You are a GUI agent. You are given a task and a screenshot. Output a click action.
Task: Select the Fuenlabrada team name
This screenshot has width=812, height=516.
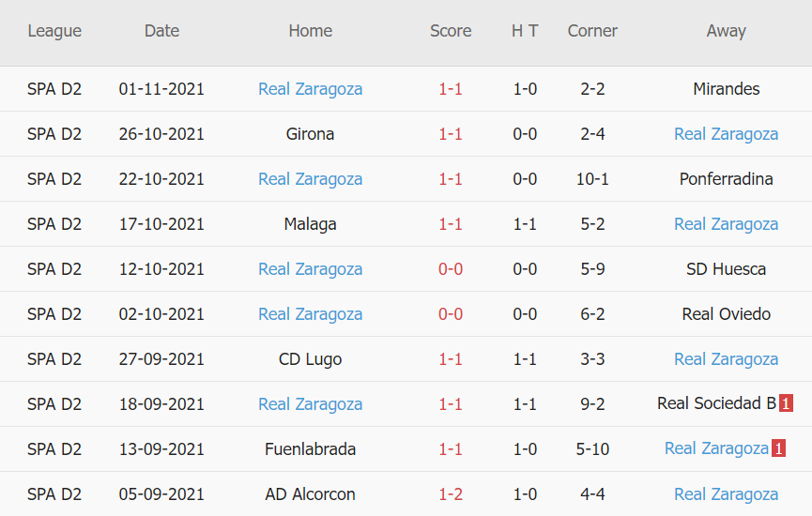click(x=310, y=449)
